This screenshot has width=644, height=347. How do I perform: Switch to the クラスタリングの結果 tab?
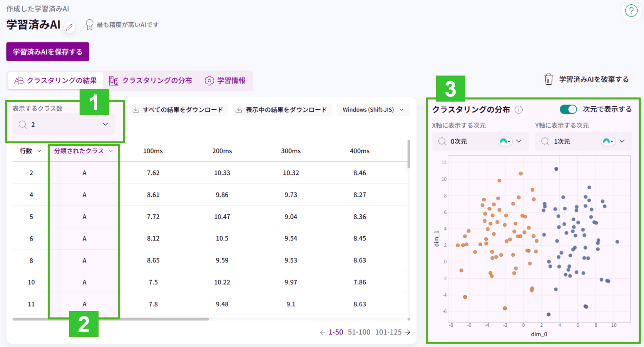(x=55, y=81)
